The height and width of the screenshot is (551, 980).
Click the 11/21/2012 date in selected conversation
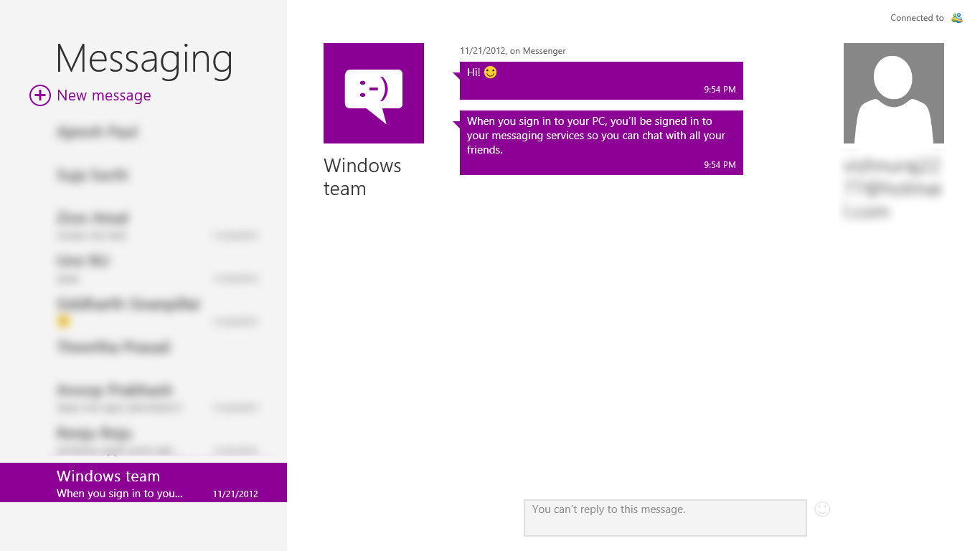click(235, 494)
